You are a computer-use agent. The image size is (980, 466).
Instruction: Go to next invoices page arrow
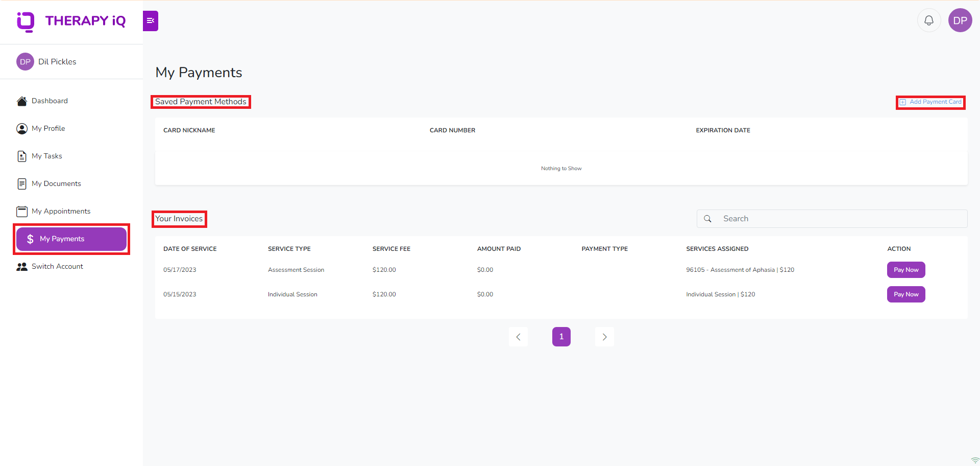point(604,337)
